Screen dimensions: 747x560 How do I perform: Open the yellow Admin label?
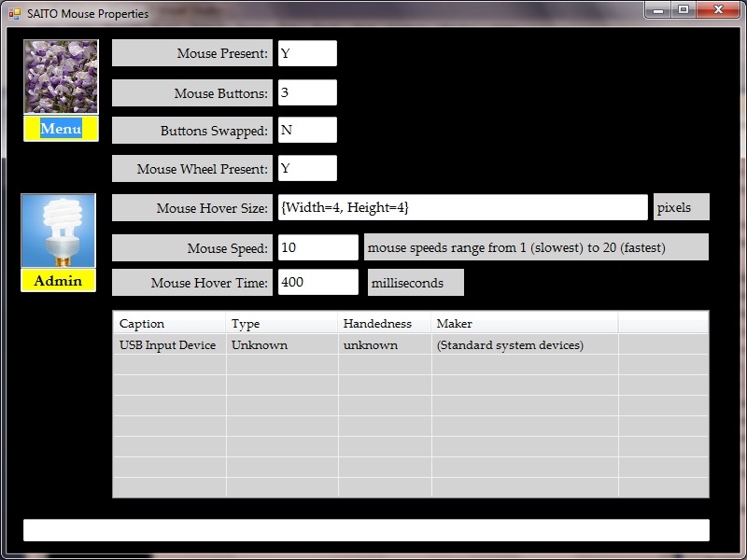(58, 281)
